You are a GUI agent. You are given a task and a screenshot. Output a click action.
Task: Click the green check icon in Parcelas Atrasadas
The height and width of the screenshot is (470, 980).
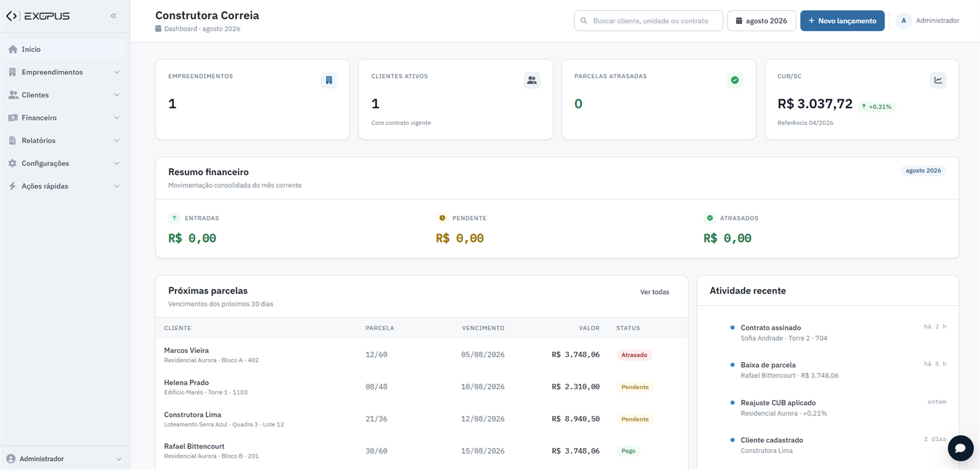pyautogui.click(x=734, y=80)
